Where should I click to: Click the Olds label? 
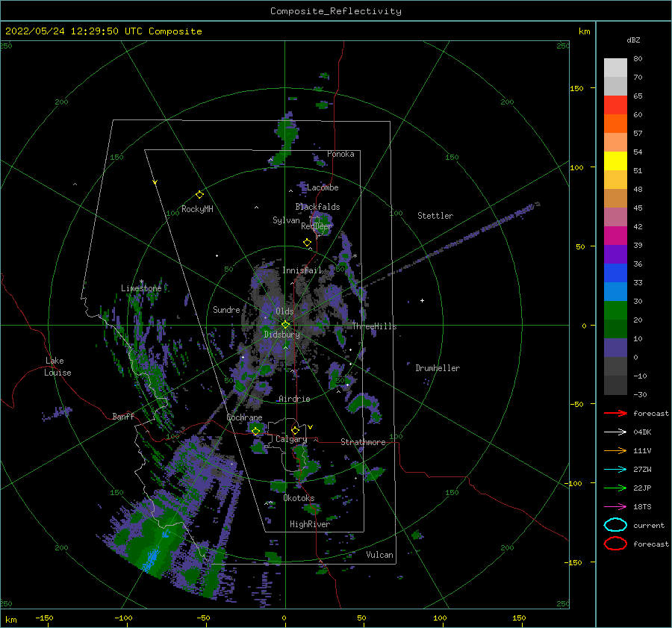284,311
